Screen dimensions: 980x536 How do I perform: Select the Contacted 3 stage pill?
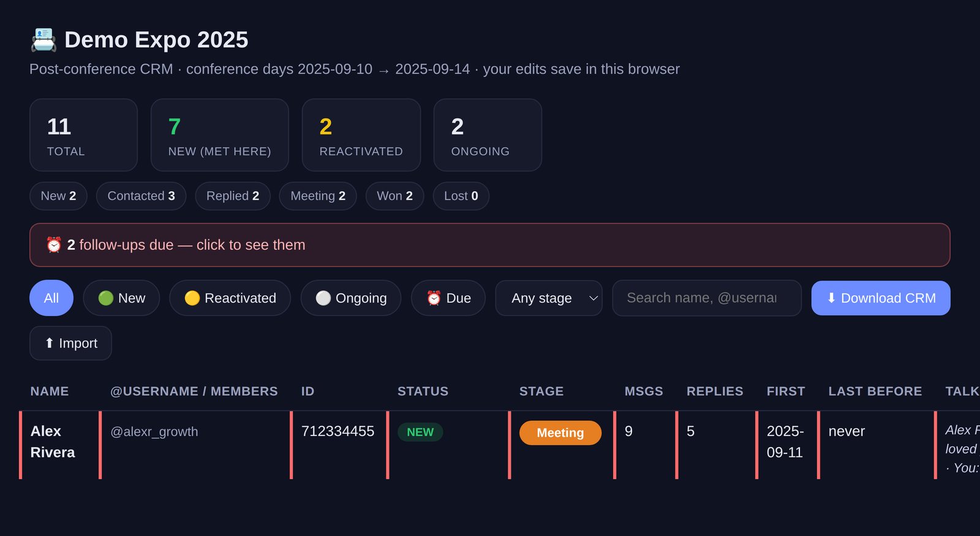coord(141,196)
